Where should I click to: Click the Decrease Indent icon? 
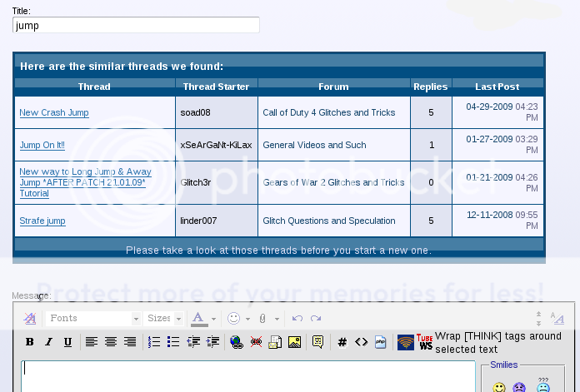pyautogui.click(x=193, y=342)
